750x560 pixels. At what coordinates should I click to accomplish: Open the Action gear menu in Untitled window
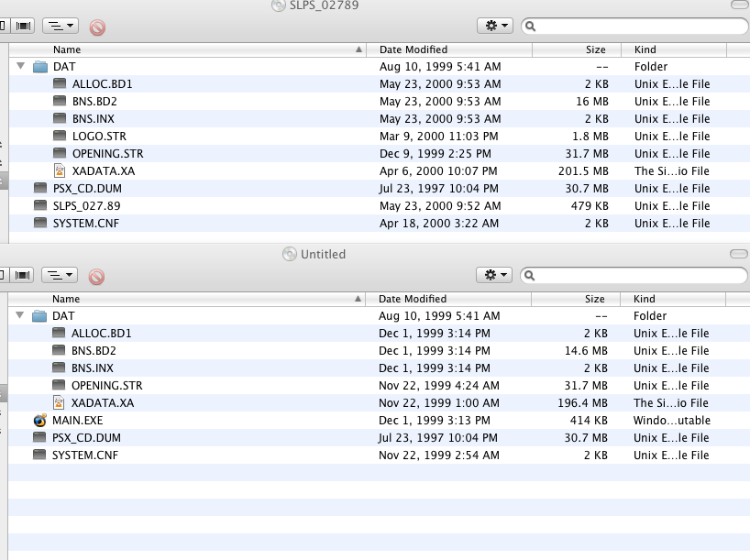point(495,276)
